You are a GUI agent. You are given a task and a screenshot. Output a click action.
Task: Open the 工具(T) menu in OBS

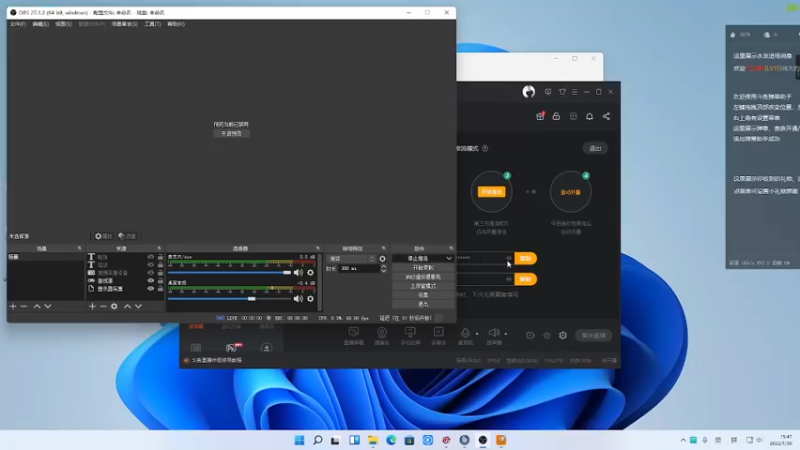[153, 24]
